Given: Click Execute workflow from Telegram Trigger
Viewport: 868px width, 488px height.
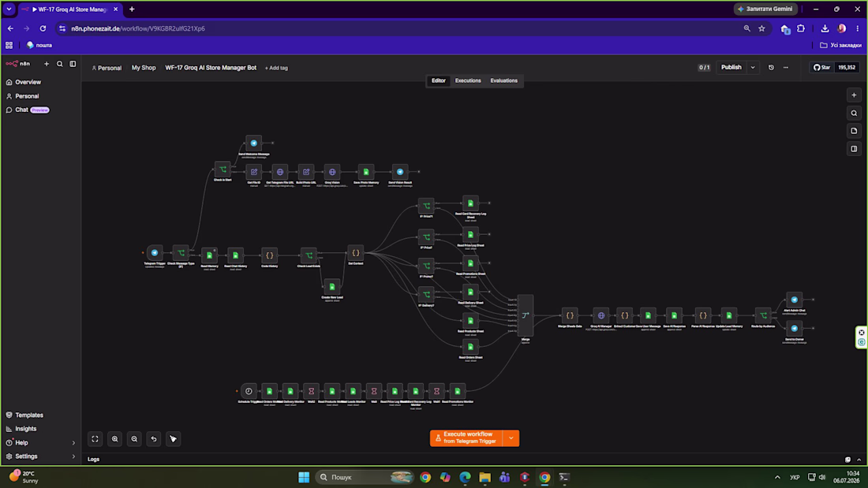Looking at the screenshot, I should [x=466, y=438].
